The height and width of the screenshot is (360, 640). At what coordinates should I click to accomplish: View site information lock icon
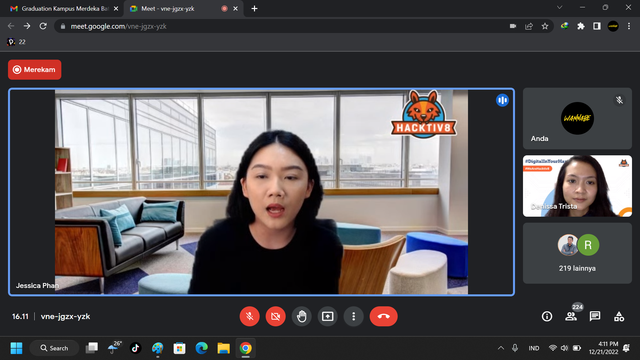63,26
